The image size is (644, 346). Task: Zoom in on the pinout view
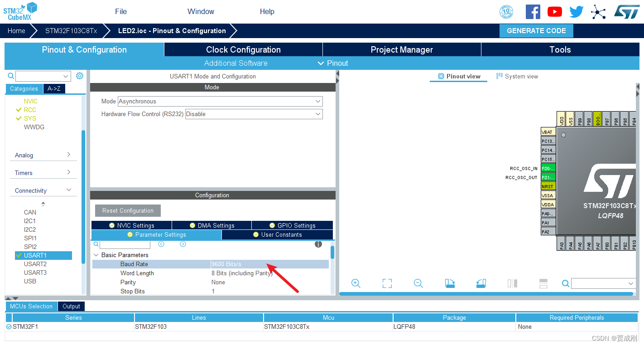pyautogui.click(x=356, y=283)
